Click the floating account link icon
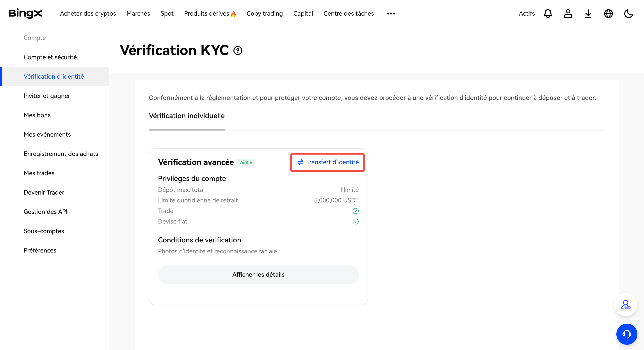This screenshot has height=350, width=644. (626, 305)
